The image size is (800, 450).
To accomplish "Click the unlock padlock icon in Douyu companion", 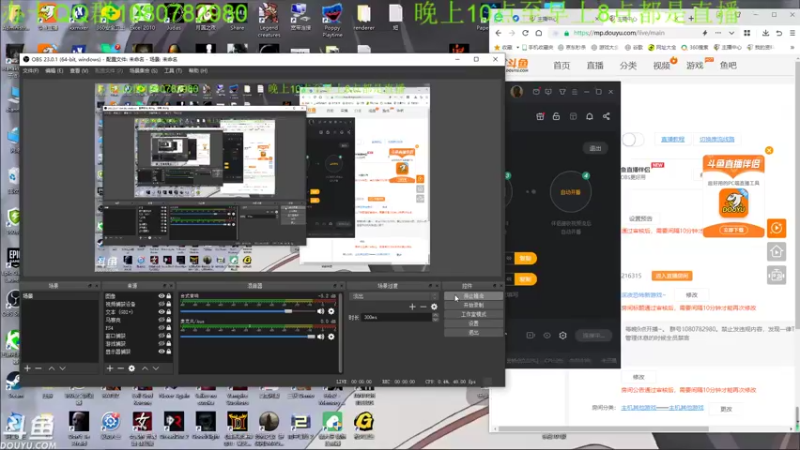I will pos(556,116).
